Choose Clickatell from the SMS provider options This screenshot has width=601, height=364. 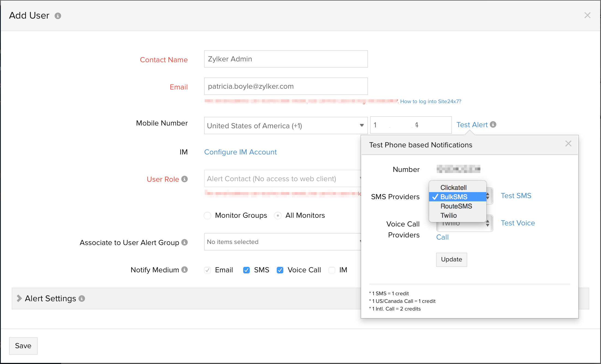[x=453, y=187]
